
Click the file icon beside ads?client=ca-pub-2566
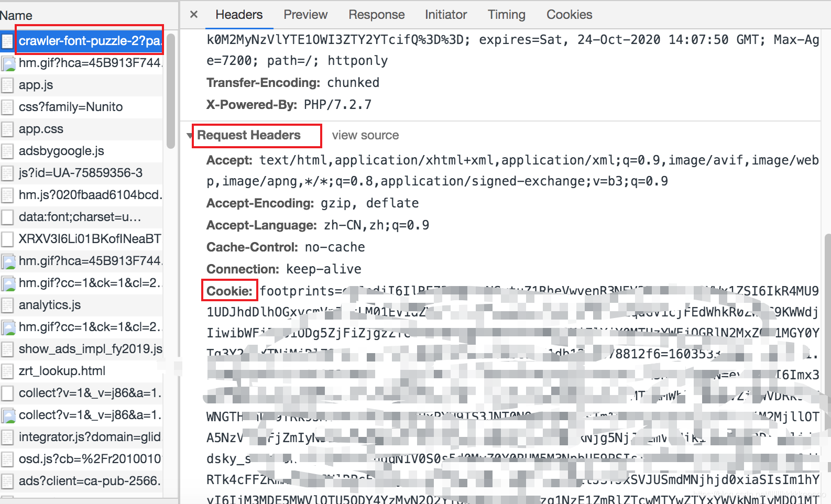coord(7,481)
